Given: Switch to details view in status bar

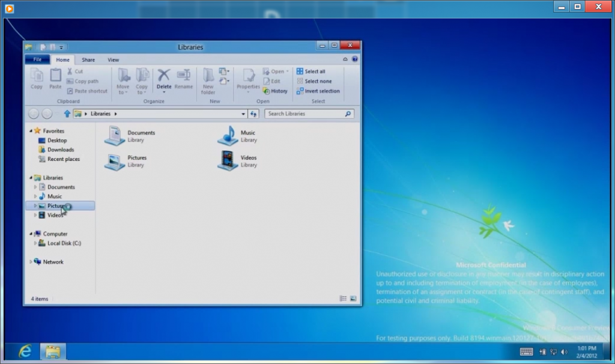Looking at the screenshot, I should click(343, 299).
